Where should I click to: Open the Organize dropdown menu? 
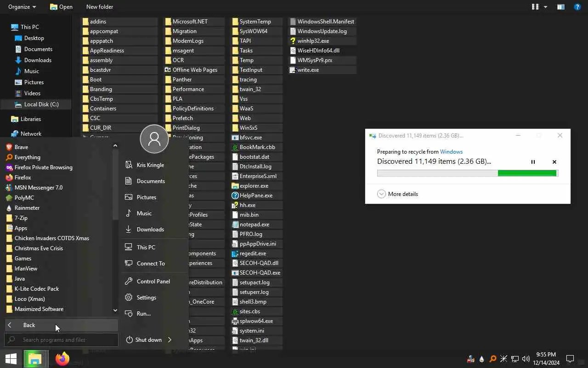(x=22, y=7)
